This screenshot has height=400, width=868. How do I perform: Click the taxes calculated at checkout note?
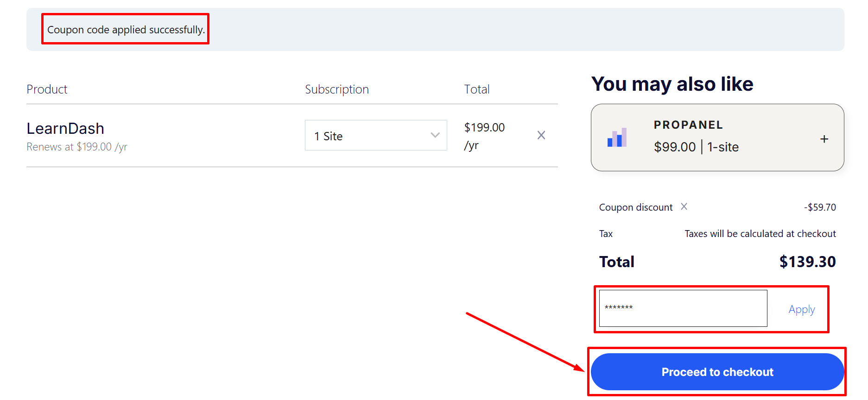tap(760, 234)
